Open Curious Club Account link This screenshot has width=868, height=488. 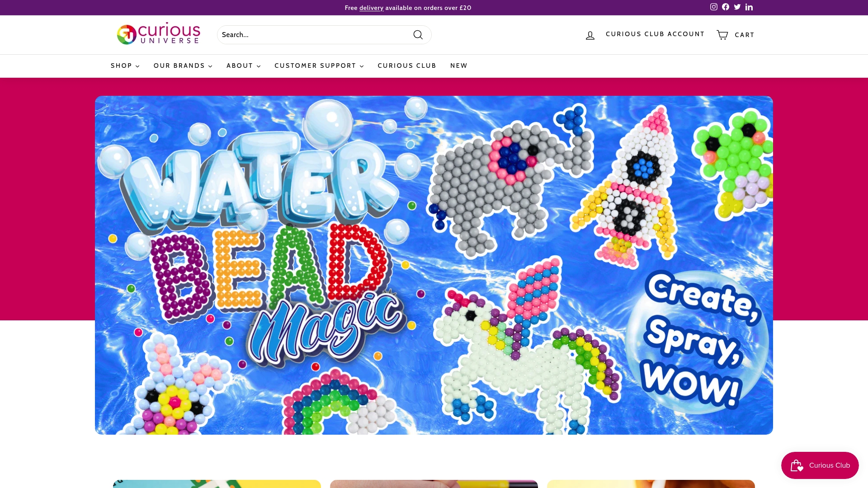click(x=655, y=34)
